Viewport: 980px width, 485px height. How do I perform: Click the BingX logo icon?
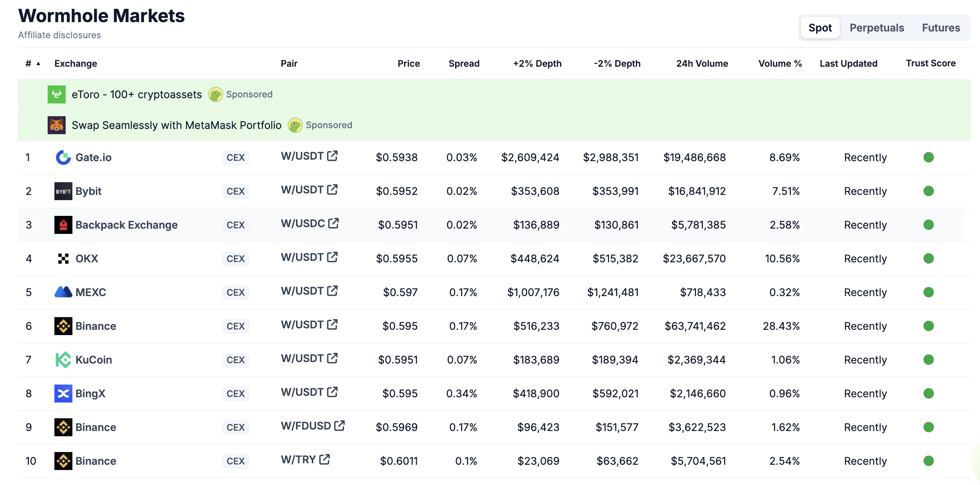[x=63, y=394]
